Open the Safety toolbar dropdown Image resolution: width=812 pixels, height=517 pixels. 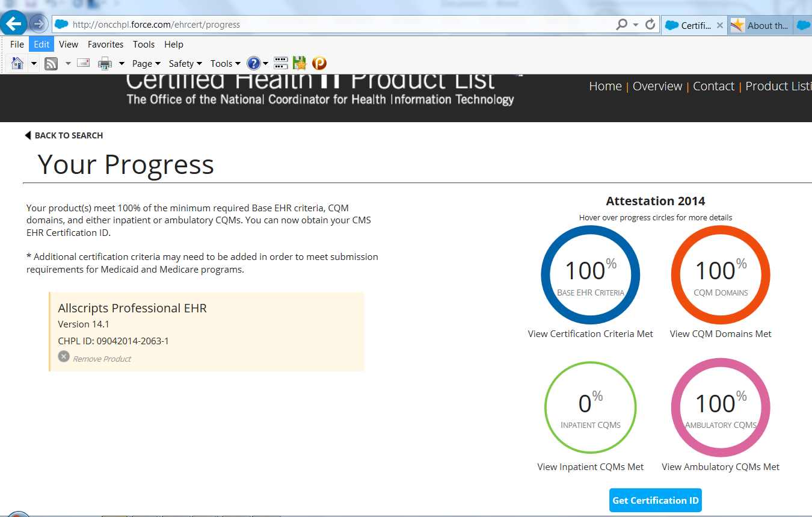point(185,63)
